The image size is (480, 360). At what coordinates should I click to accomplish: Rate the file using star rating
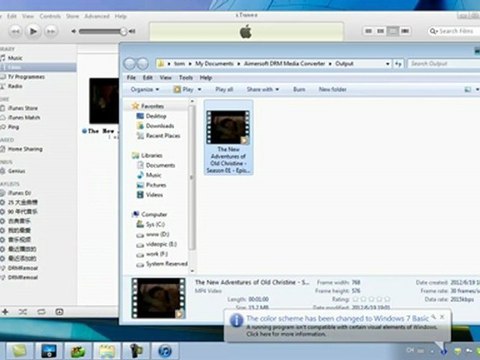click(x=371, y=299)
